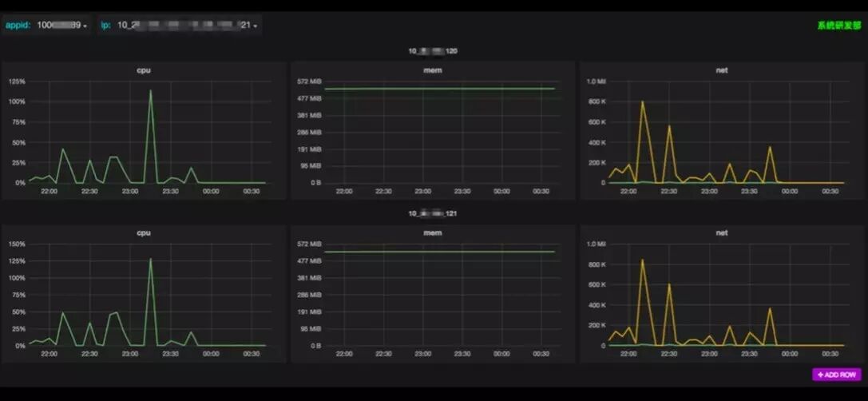Screen dimensions: 868x401
Task: Expand the row title ending in 120
Action: click(433, 51)
